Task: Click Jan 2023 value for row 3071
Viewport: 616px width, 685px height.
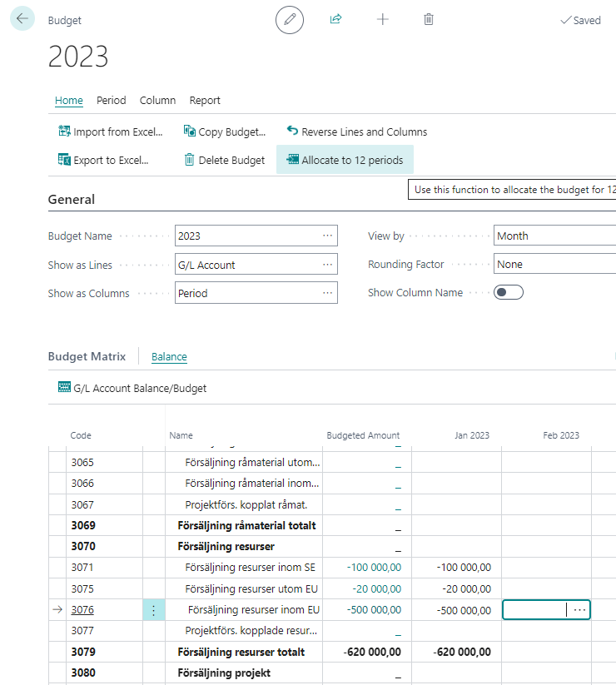Action: (x=464, y=568)
